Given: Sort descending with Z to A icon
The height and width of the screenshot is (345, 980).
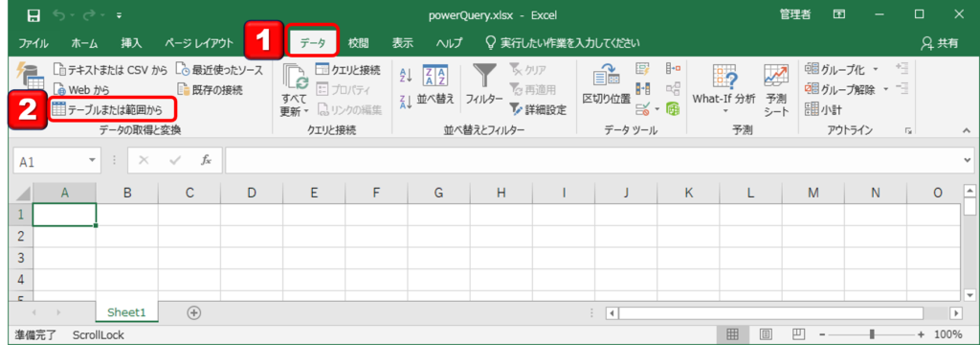Looking at the screenshot, I should point(405,102).
